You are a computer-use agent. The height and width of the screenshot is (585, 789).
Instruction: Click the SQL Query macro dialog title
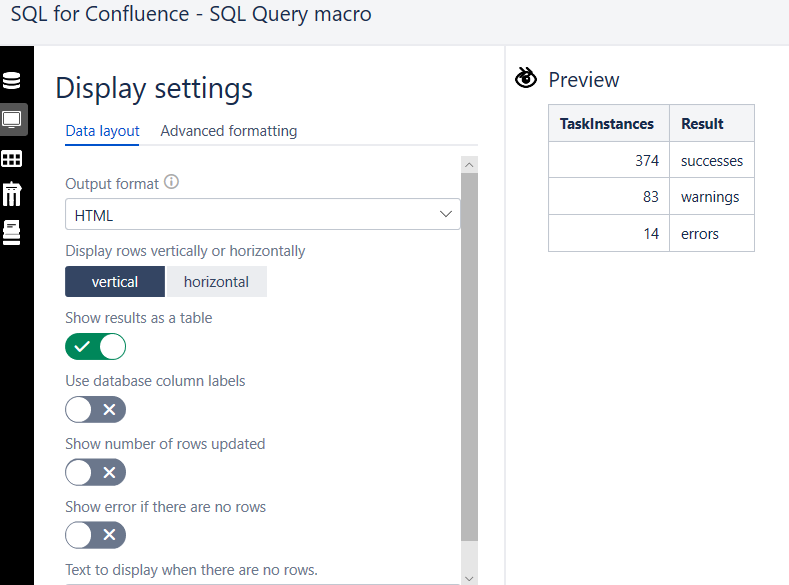click(191, 14)
